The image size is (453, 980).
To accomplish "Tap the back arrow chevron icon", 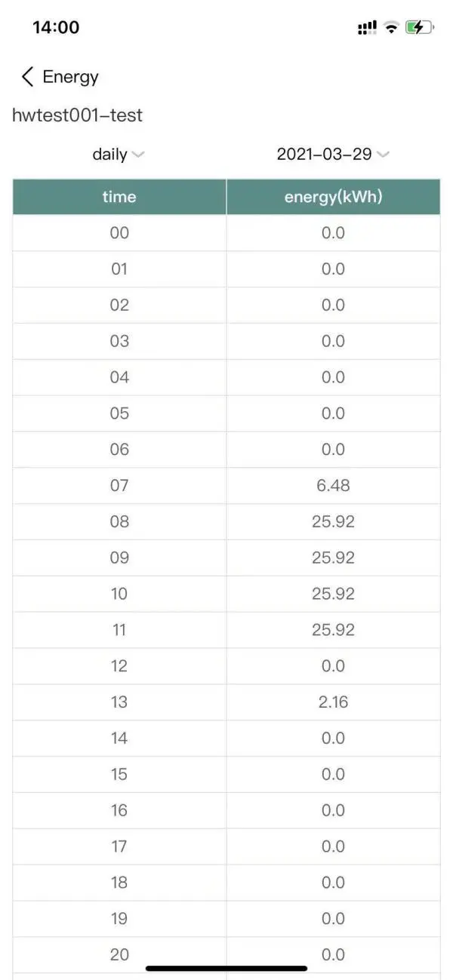I will pyautogui.click(x=28, y=76).
